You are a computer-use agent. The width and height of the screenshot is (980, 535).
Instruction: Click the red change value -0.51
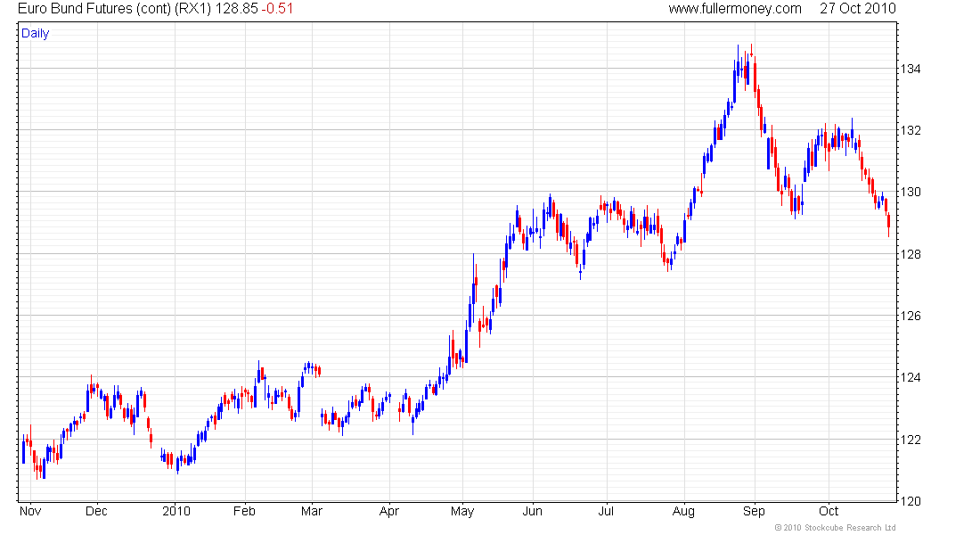point(277,9)
